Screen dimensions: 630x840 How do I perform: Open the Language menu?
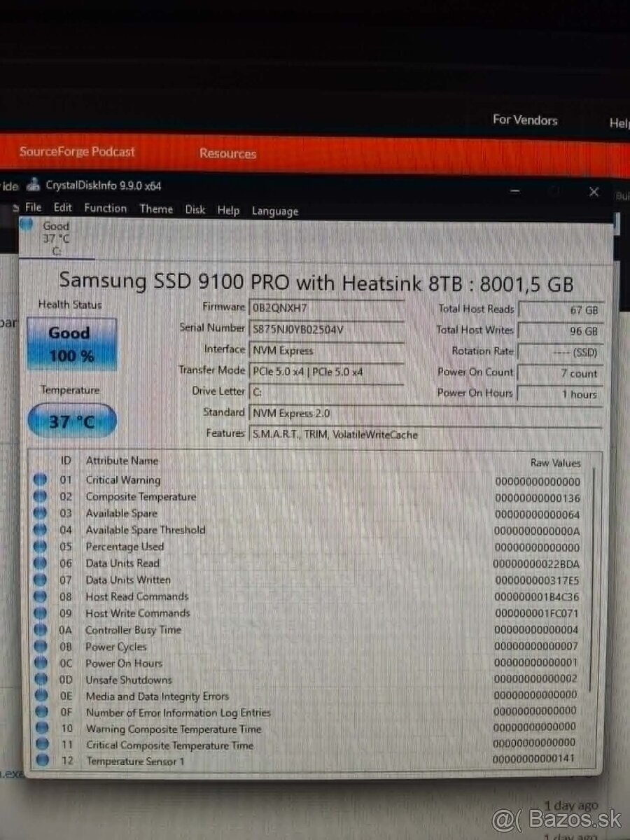[275, 211]
